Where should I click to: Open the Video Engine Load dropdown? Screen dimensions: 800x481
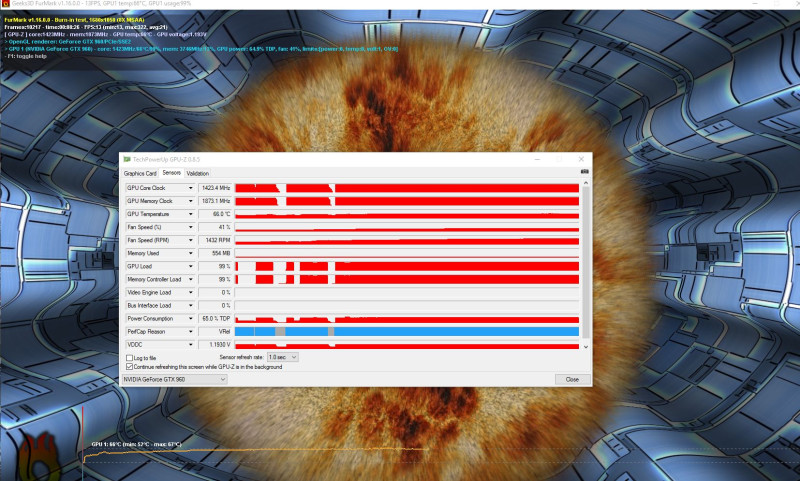pos(190,293)
